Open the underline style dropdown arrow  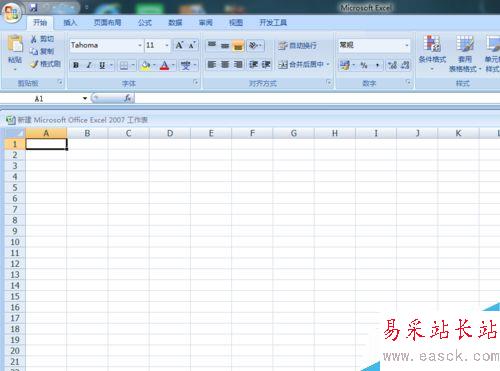tap(111, 65)
